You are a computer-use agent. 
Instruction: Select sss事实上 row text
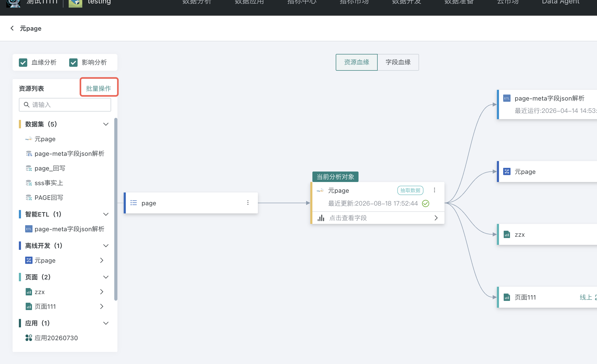[x=49, y=183]
